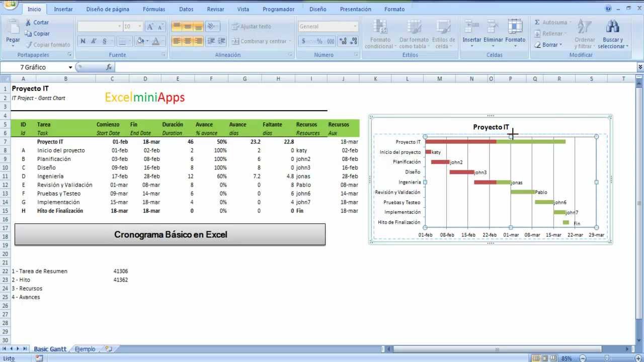Click the Eliminar cells button
644x362 pixels.
coord(493,33)
